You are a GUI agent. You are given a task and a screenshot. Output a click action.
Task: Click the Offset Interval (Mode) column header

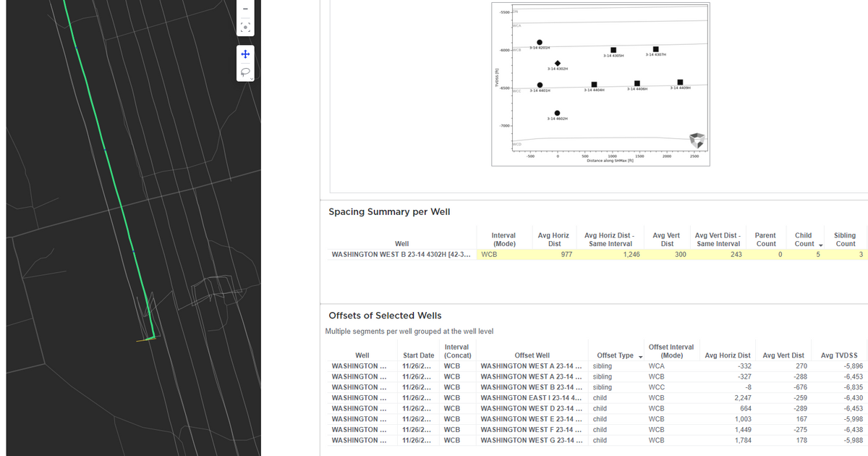tap(671, 351)
